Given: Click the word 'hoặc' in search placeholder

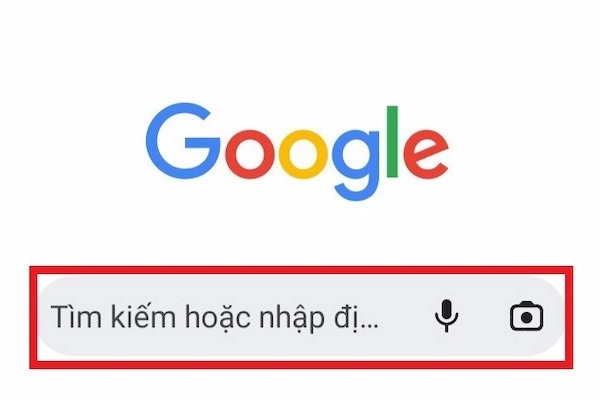Looking at the screenshot, I should pyautogui.click(x=218, y=318).
